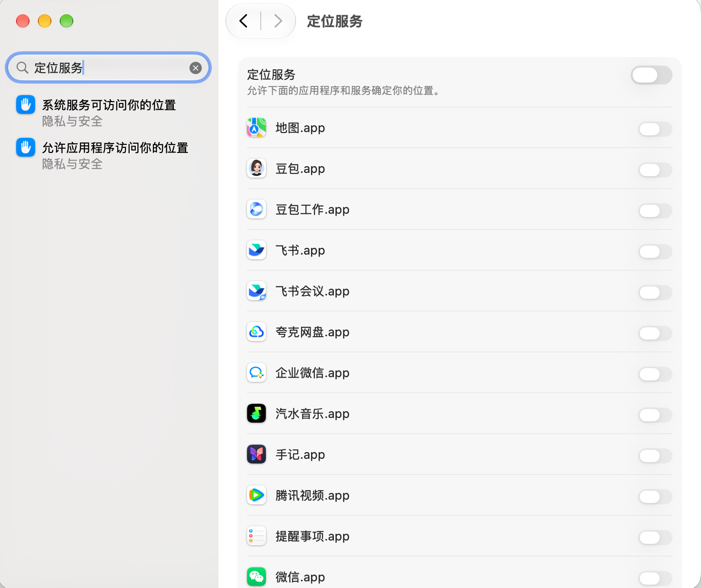Open 允许应用程序访问你的位置 search result

point(108,155)
